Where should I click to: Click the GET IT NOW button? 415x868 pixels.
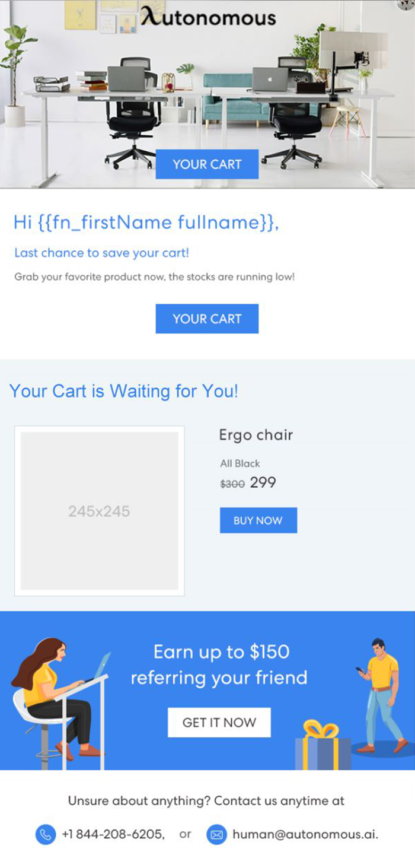[219, 722]
